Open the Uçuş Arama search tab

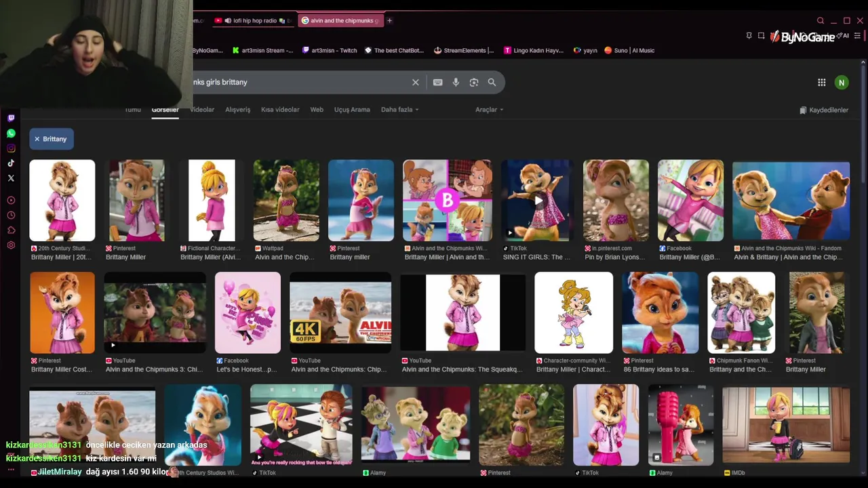(352, 110)
